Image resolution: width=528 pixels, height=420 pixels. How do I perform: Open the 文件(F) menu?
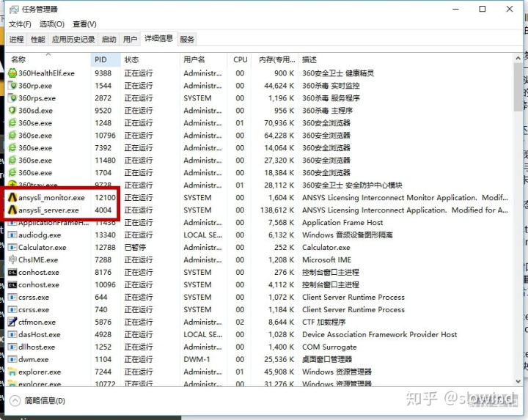tap(20, 24)
